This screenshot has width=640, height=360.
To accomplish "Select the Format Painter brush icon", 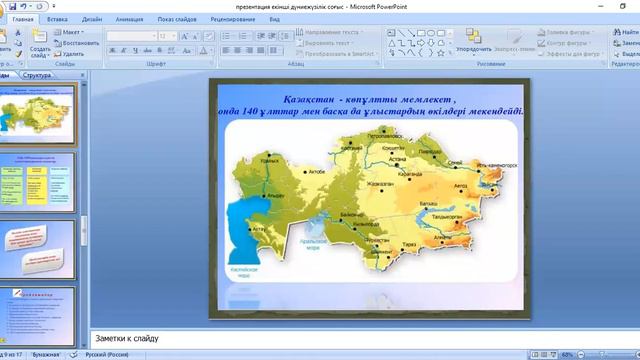I will 18,53.
